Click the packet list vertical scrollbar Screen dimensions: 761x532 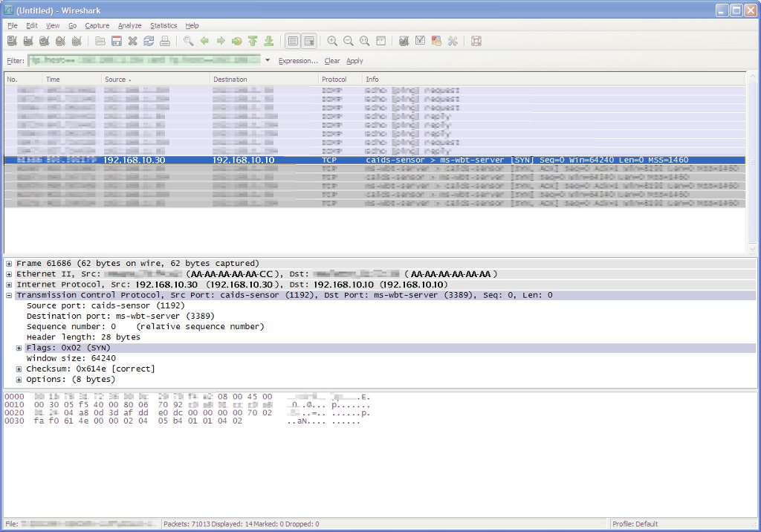(752, 163)
